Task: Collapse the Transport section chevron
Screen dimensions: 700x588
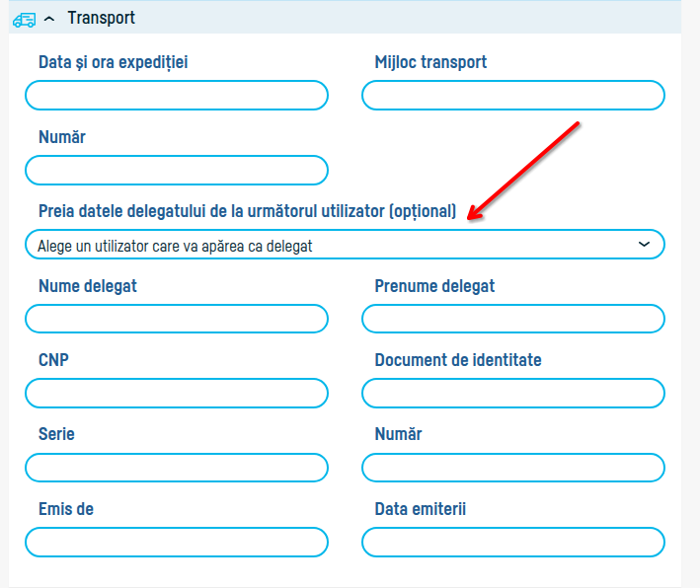Action: tap(49, 19)
